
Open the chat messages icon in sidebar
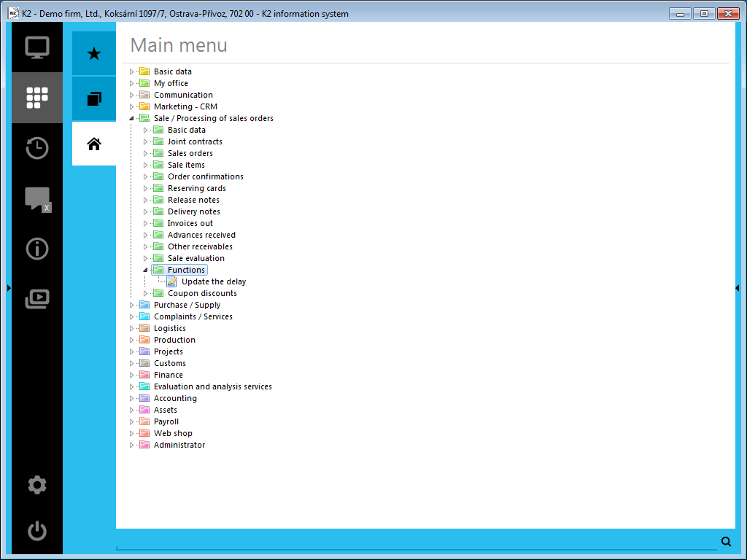pos(38,199)
